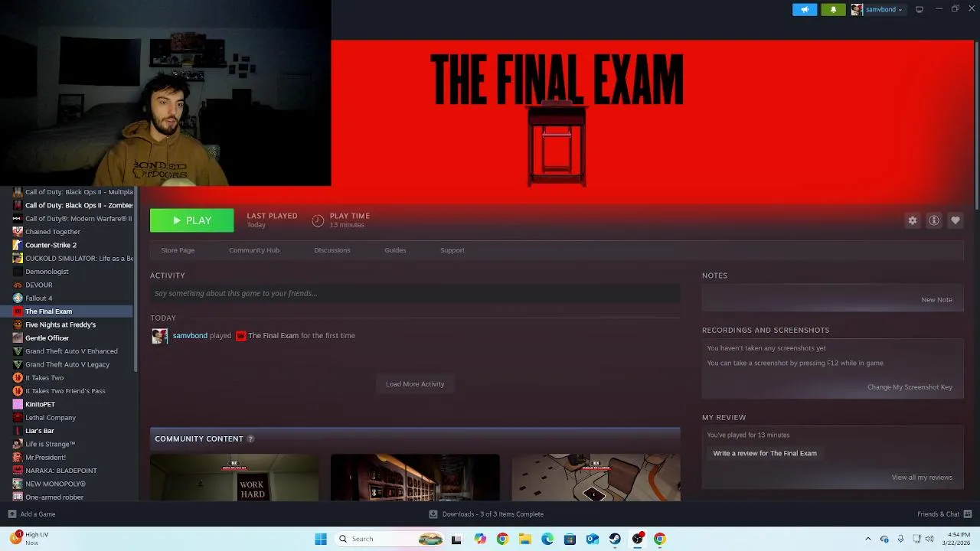Viewport: 980px width, 551px height.
Task: Open the green notifications bell
Action: (833, 10)
